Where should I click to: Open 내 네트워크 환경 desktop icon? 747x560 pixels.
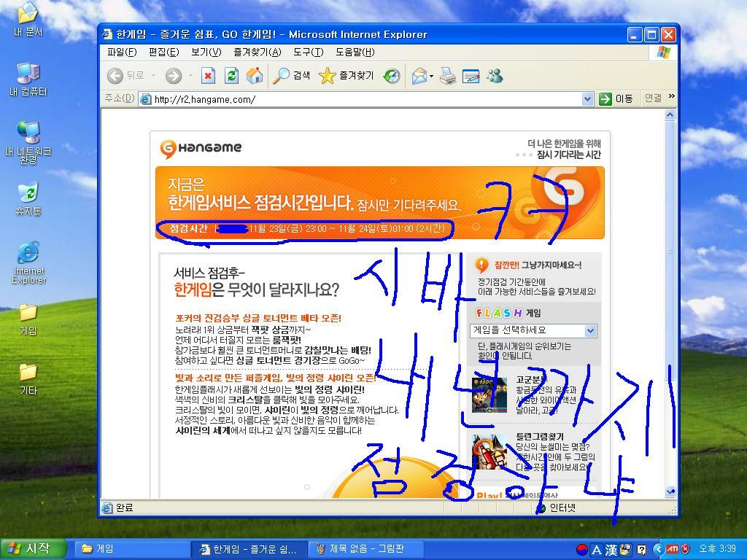click(28, 143)
